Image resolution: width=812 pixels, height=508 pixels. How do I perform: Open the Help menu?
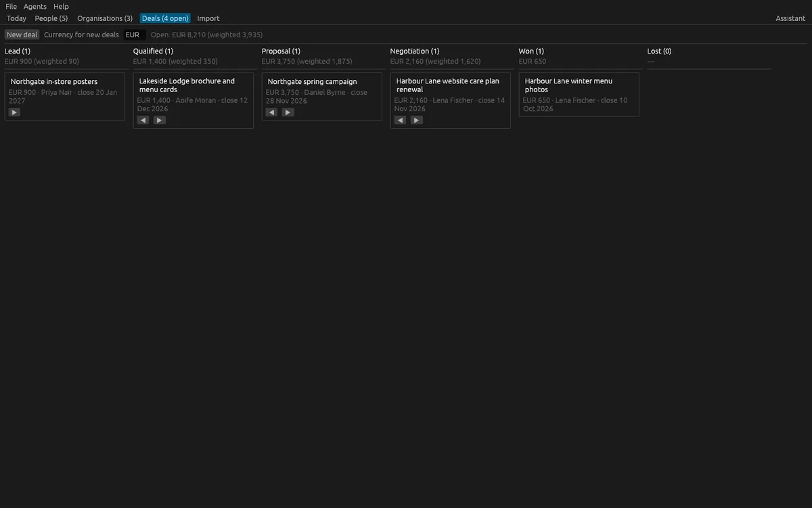coord(61,6)
